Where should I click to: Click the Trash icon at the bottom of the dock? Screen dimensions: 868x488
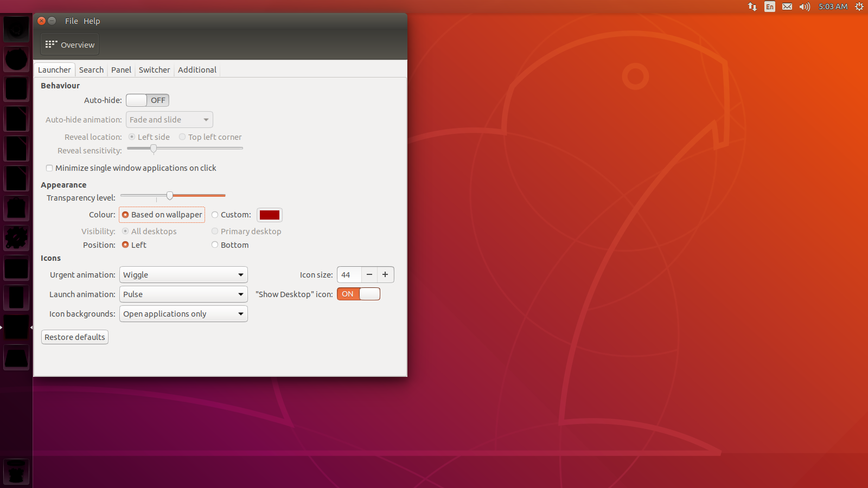(x=16, y=472)
